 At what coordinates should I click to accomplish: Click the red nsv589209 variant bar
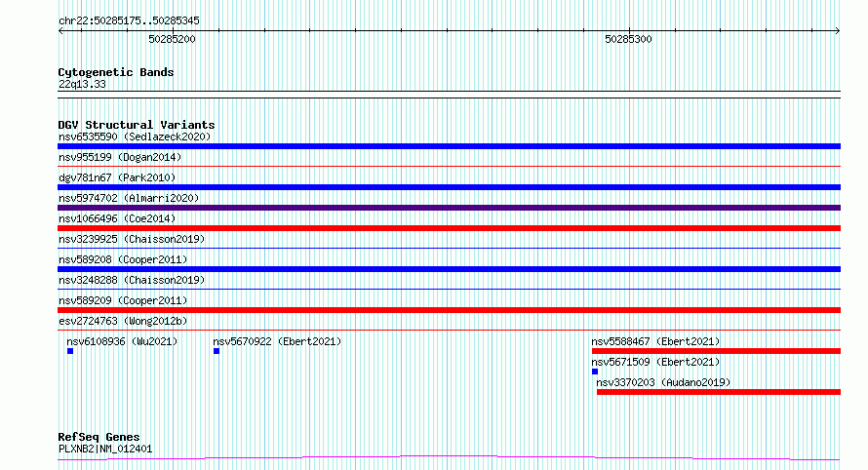click(x=449, y=310)
